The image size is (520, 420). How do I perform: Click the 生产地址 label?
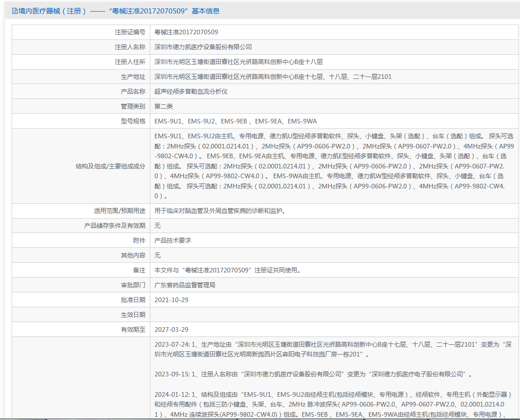point(133,77)
